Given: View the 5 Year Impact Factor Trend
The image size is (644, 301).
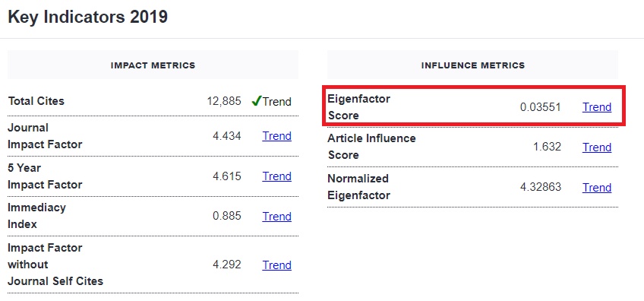Looking at the screenshot, I should (277, 176).
